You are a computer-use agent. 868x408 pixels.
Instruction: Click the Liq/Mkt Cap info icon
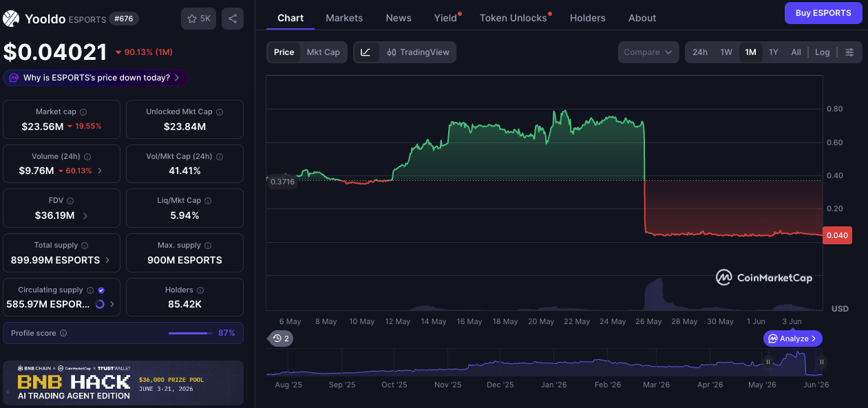(x=208, y=200)
